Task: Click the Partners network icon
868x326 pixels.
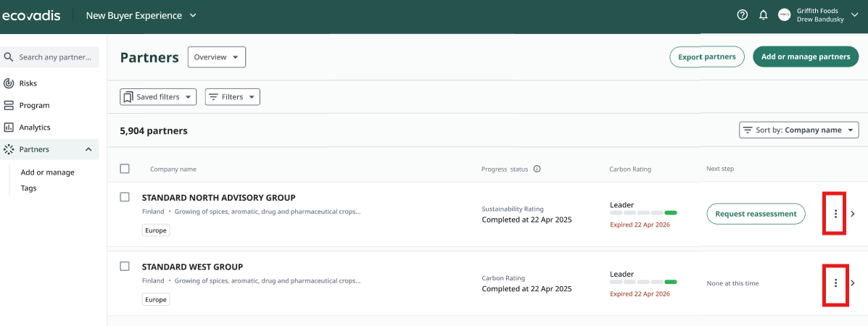Action: tap(8, 149)
